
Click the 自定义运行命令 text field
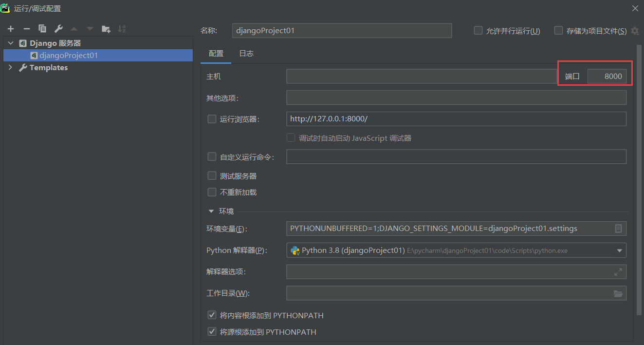click(456, 157)
